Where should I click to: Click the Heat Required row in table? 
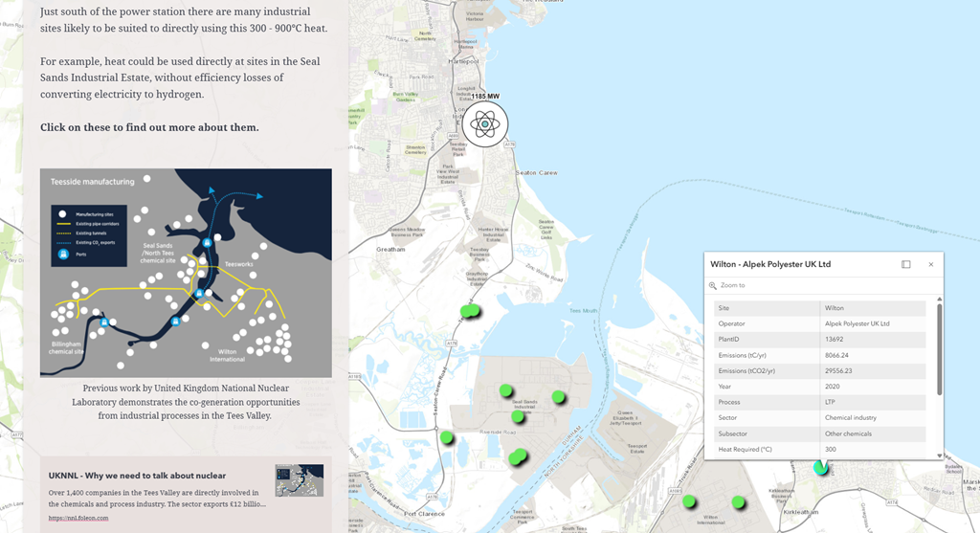(x=819, y=450)
